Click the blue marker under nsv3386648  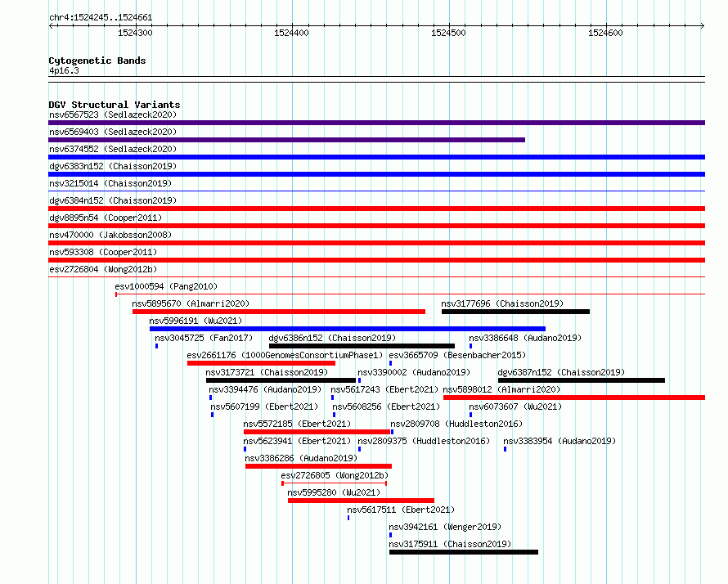470,346
